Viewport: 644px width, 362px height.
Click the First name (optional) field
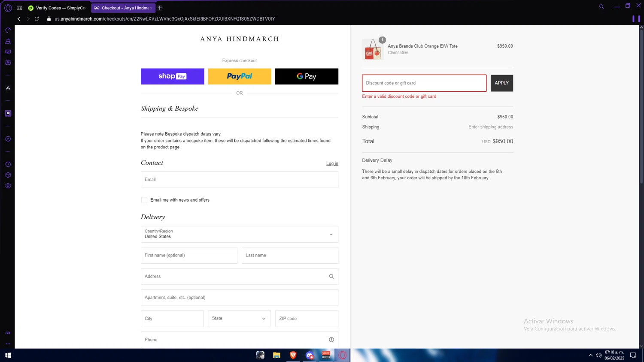tap(189, 255)
